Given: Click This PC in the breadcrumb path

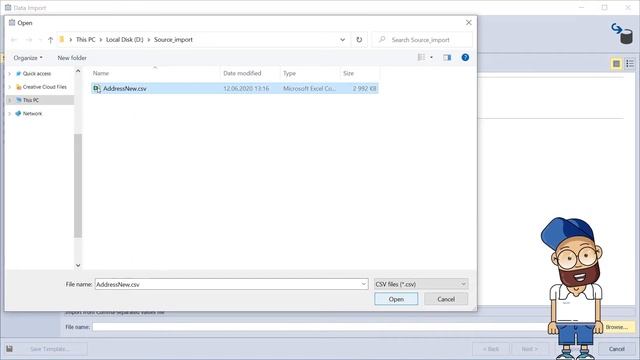Looking at the screenshot, I should 85,40.
